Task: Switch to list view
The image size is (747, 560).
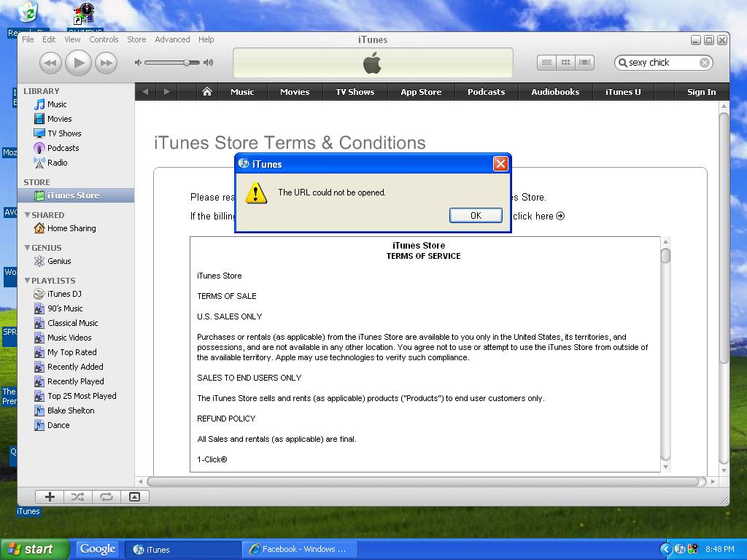Action: click(x=546, y=63)
